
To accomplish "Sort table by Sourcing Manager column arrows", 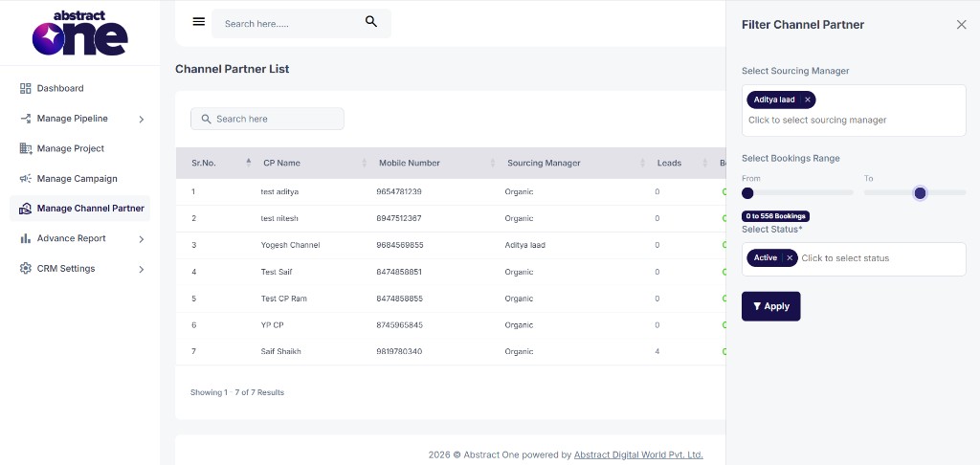I will [642, 163].
